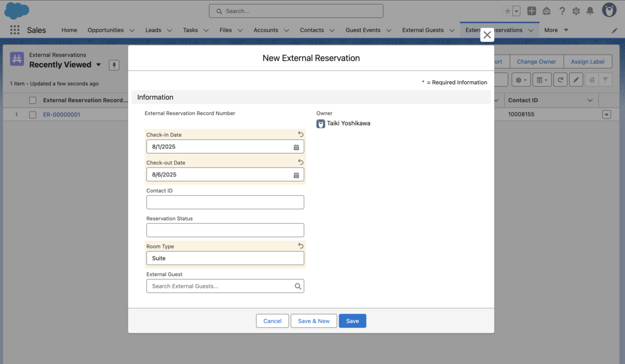625x364 pixels.
Task: Check the ER-00000001 row checkbox
Action: tap(33, 115)
